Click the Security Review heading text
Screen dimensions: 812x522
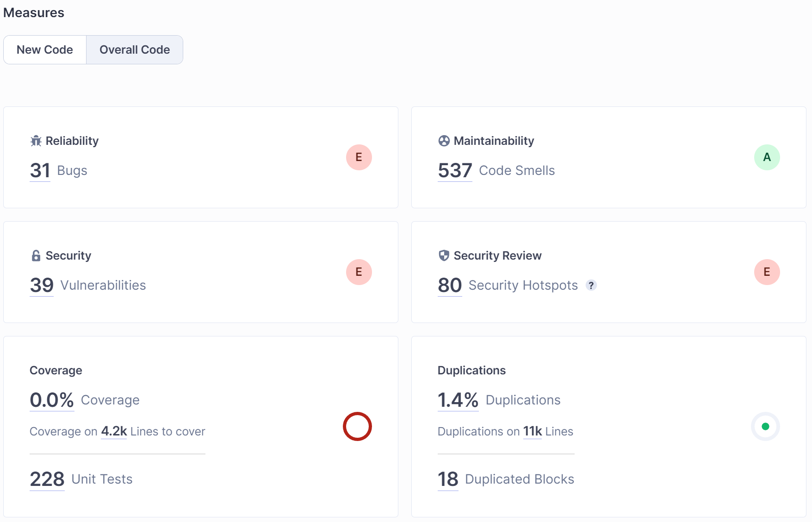click(x=497, y=255)
